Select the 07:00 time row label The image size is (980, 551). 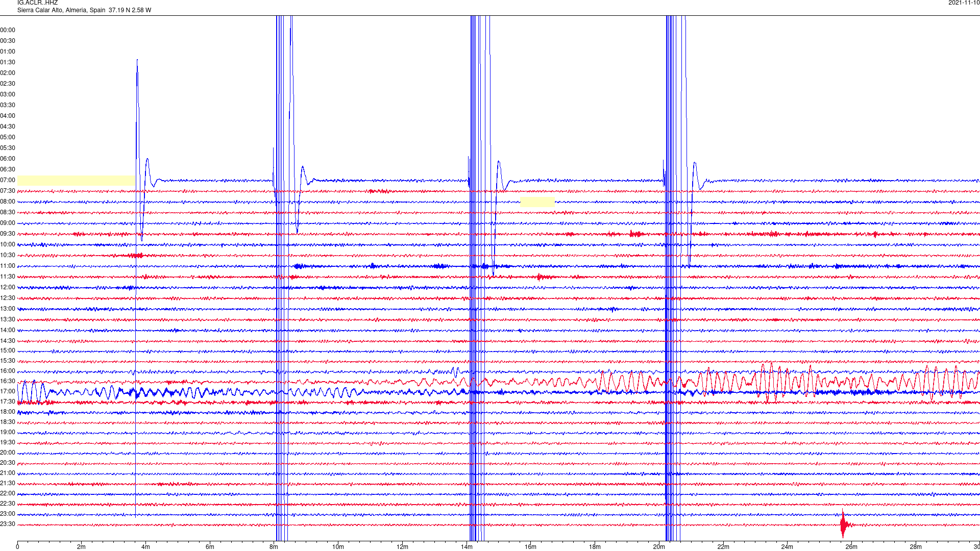(x=8, y=180)
